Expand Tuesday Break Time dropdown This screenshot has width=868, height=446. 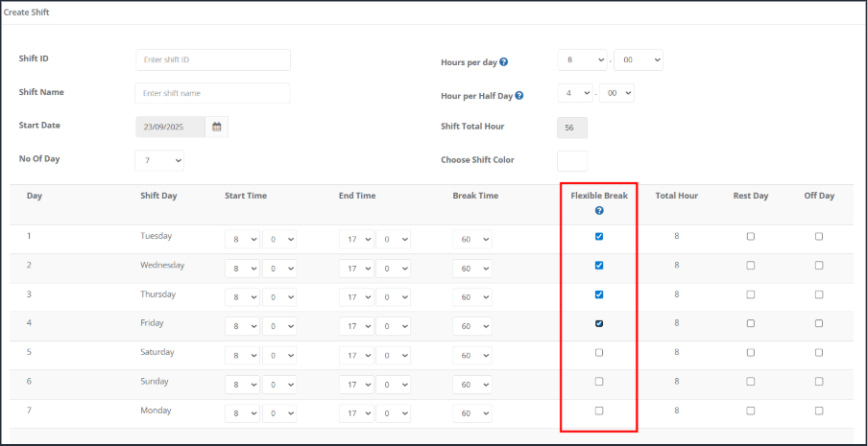click(471, 240)
